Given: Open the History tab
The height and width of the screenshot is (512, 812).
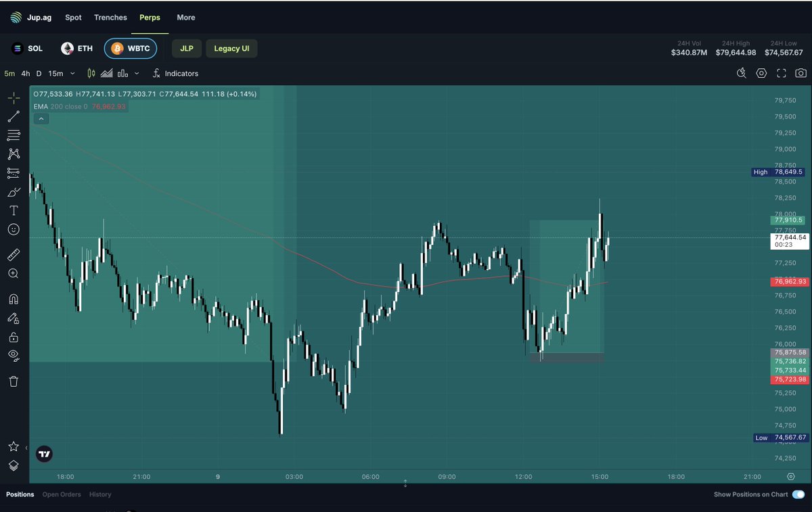Looking at the screenshot, I should tap(100, 494).
